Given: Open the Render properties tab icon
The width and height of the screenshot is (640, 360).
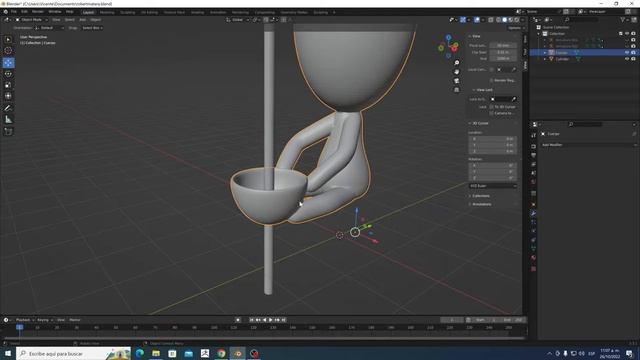Looking at the screenshot, I should [x=533, y=146].
